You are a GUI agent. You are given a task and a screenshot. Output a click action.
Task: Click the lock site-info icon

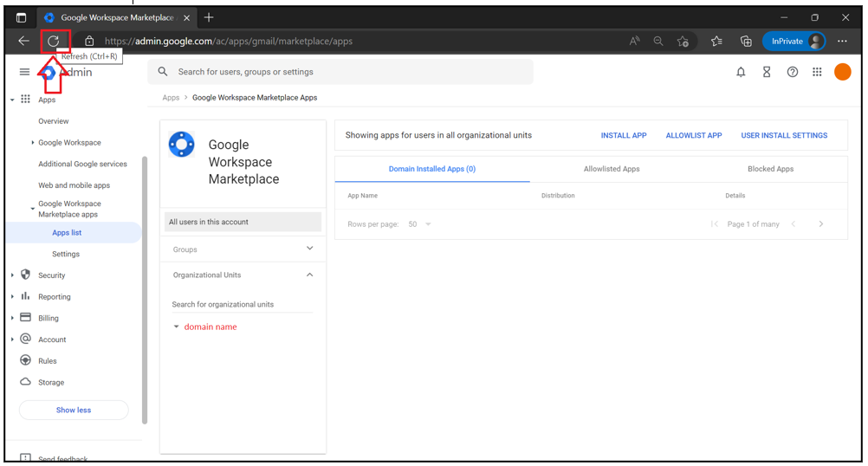click(x=89, y=41)
